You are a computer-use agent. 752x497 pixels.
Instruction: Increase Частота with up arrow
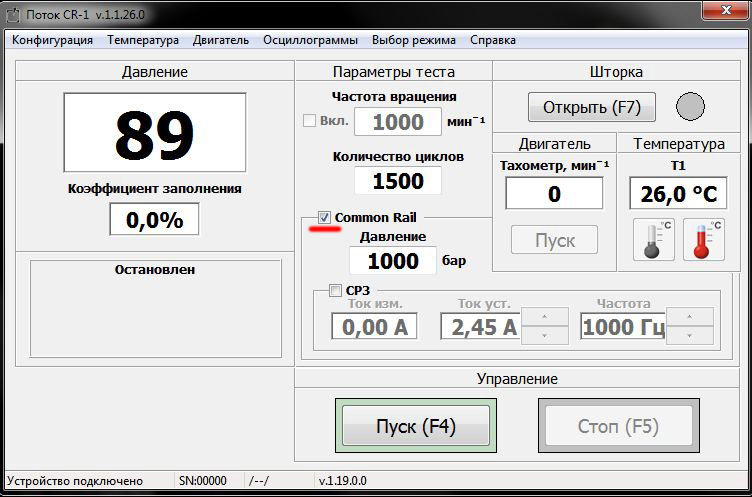click(690, 317)
